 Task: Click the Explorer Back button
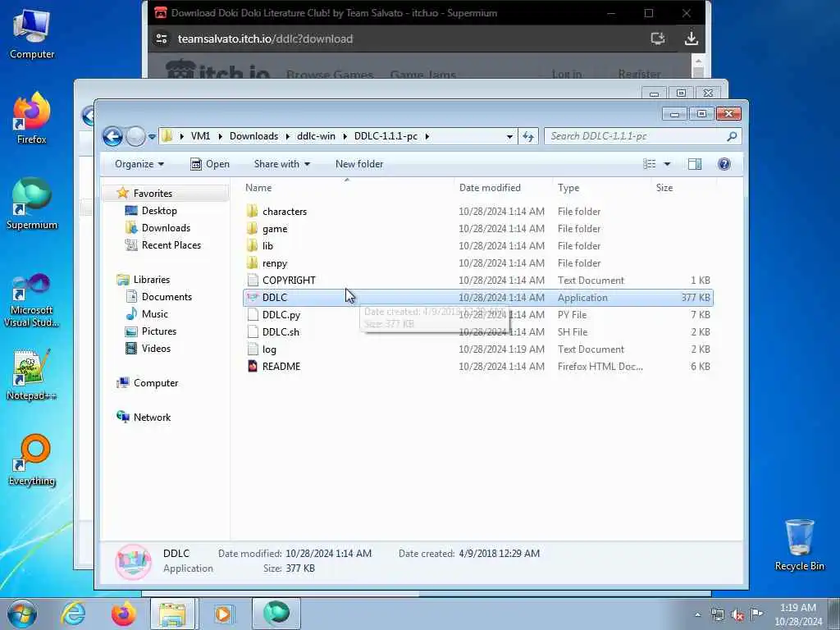point(112,136)
